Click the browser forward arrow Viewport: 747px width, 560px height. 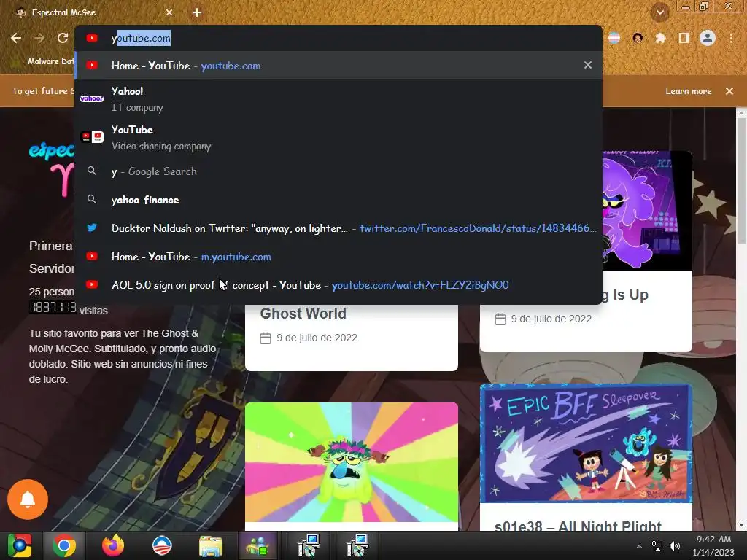pyautogui.click(x=39, y=38)
